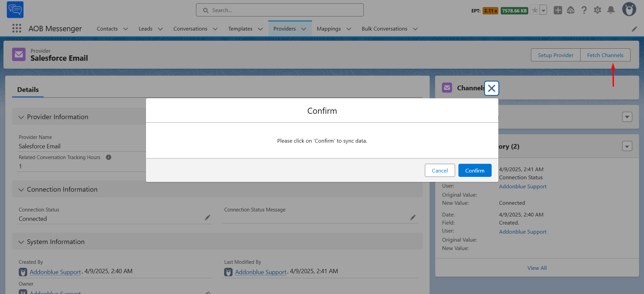
Task: Expand the Leads tab dropdown chevron
Action: point(160,29)
